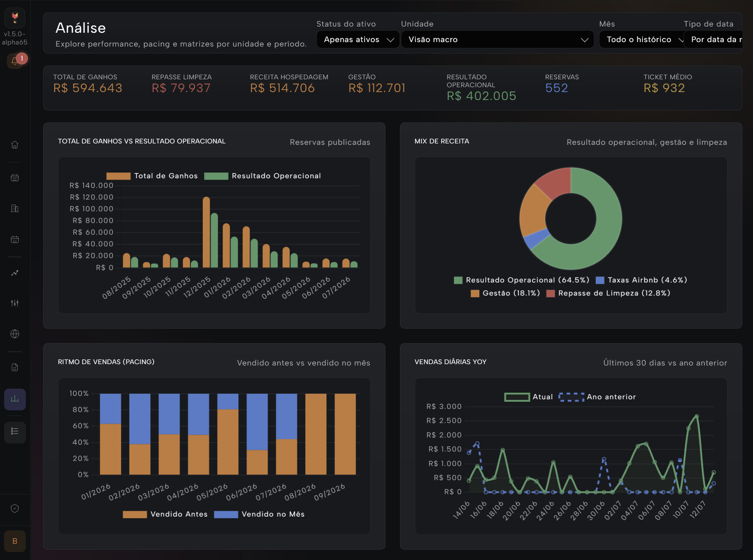Open the sliders adjustments icon
Screen dimensions: 753x560
(15, 303)
